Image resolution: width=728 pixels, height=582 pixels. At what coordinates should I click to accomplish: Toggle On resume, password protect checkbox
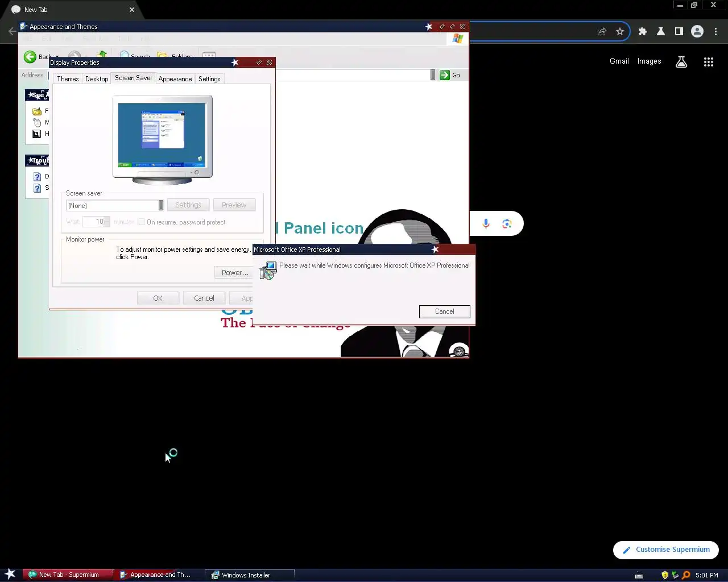141,222
